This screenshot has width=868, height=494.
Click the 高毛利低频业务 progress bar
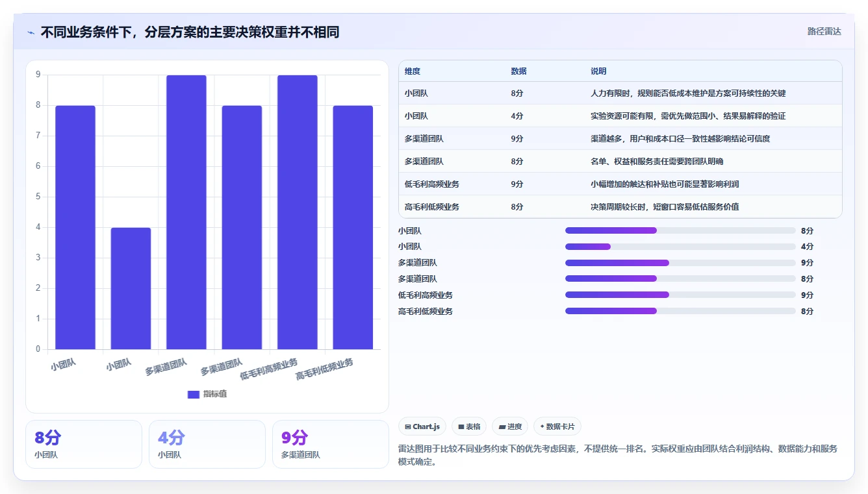pos(680,311)
